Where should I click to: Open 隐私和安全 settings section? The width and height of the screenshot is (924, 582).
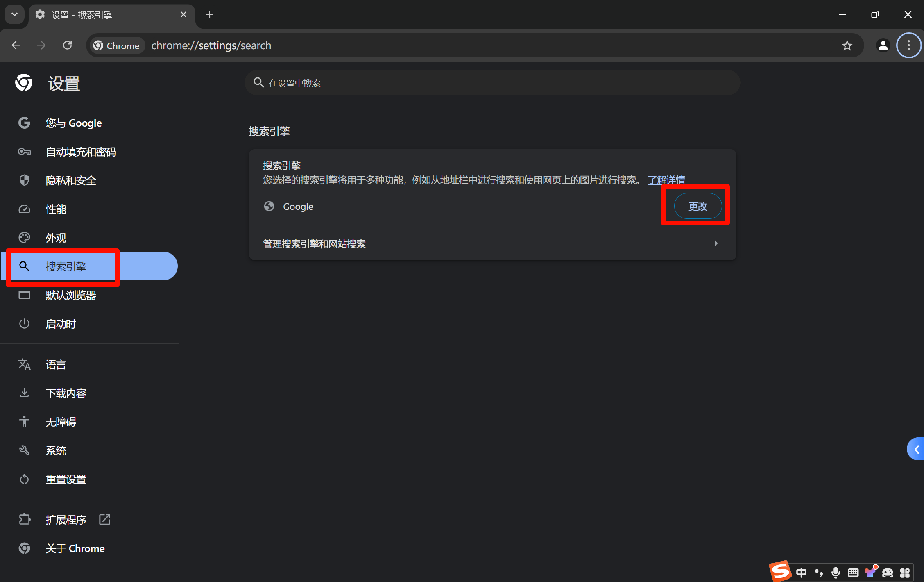(71, 180)
